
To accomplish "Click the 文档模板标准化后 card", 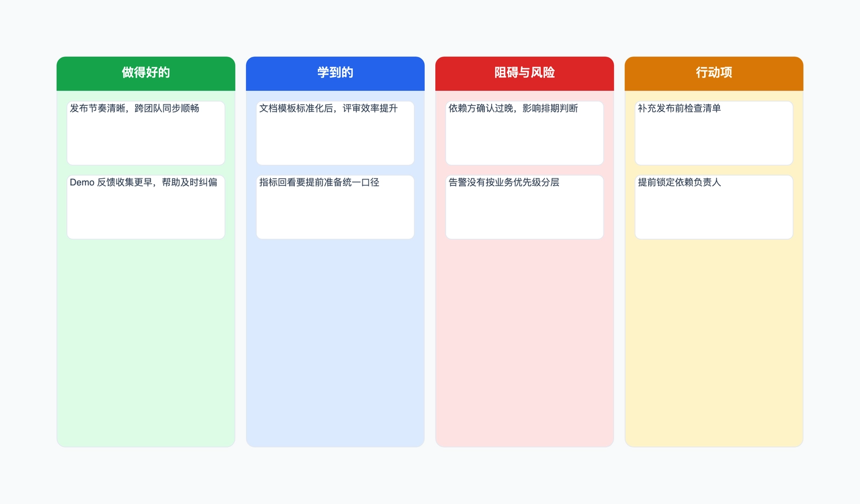I will (335, 133).
